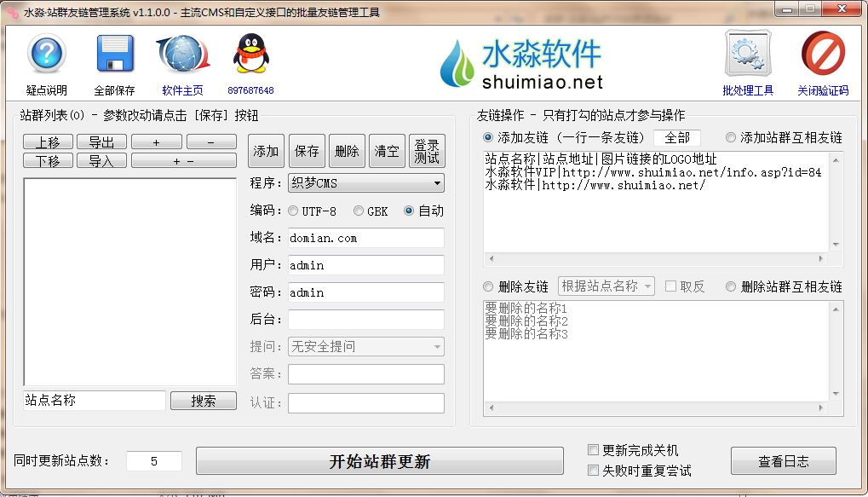The image size is (868, 497).
Task: Click the 导出 button
Action: click(101, 142)
